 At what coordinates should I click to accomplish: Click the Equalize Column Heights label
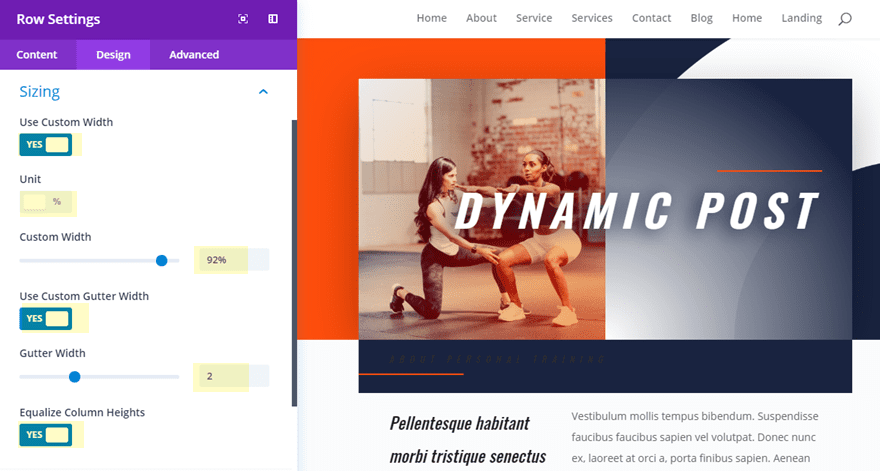coord(82,412)
